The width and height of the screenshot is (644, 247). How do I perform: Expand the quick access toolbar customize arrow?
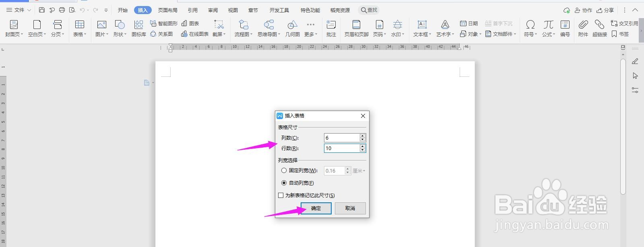pos(106,10)
